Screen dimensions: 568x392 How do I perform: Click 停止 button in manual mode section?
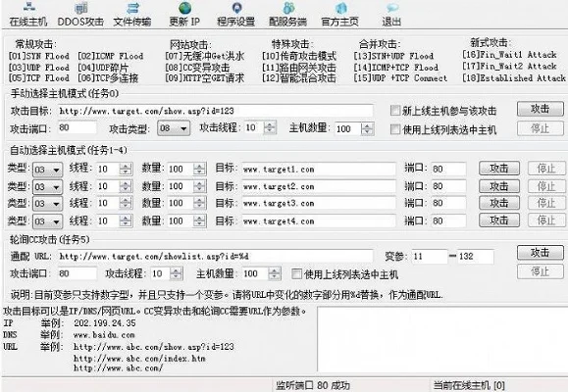pyautogui.click(x=541, y=128)
